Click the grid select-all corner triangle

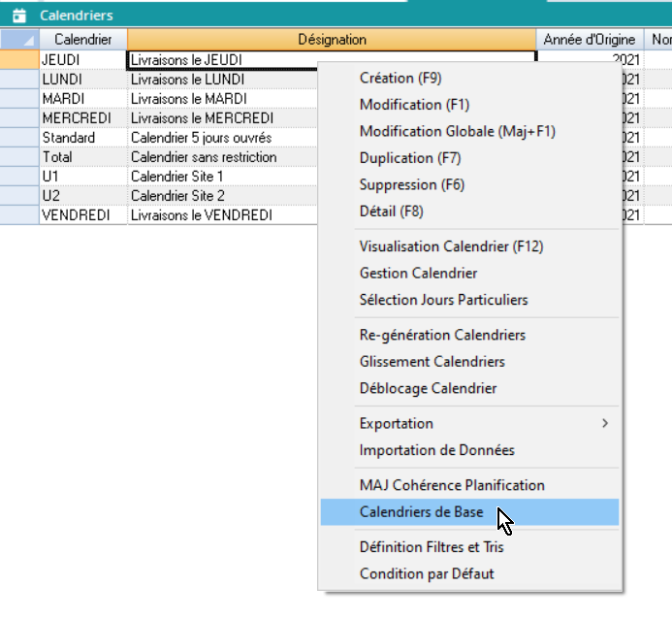27,41
